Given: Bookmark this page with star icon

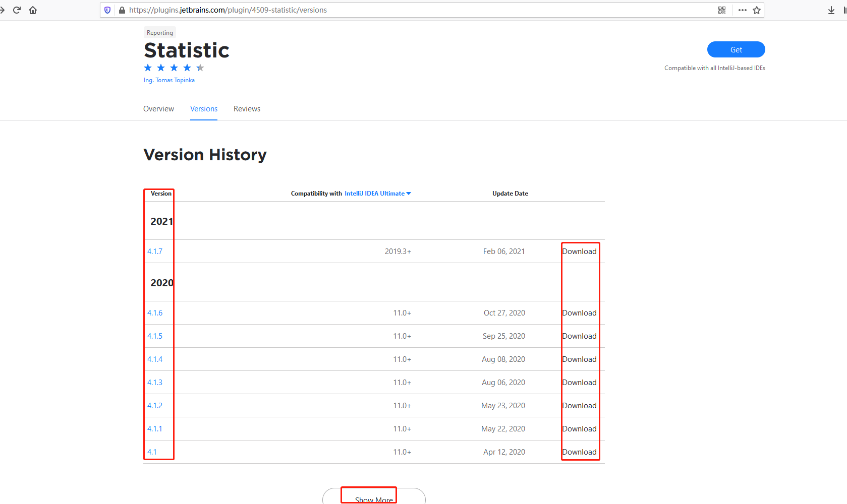Looking at the screenshot, I should [x=757, y=10].
